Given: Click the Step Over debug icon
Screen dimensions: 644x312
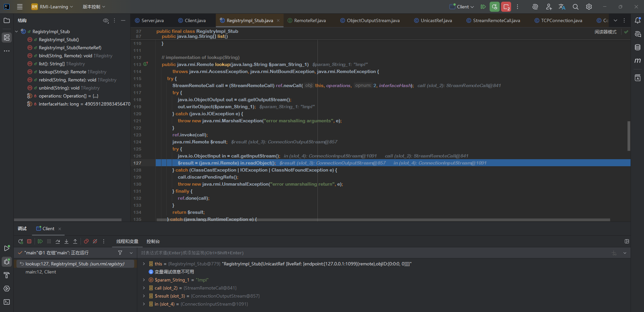Looking at the screenshot, I should [58, 241].
